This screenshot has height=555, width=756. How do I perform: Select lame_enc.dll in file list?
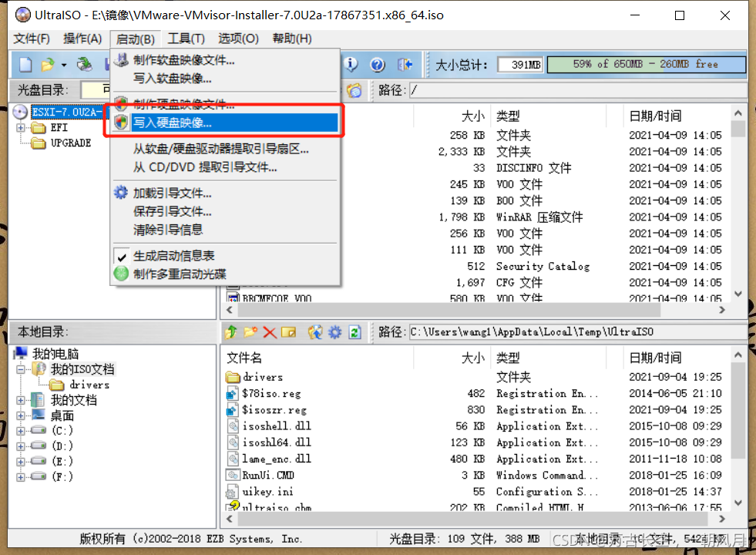pyautogui.click(x=277, y=459)
